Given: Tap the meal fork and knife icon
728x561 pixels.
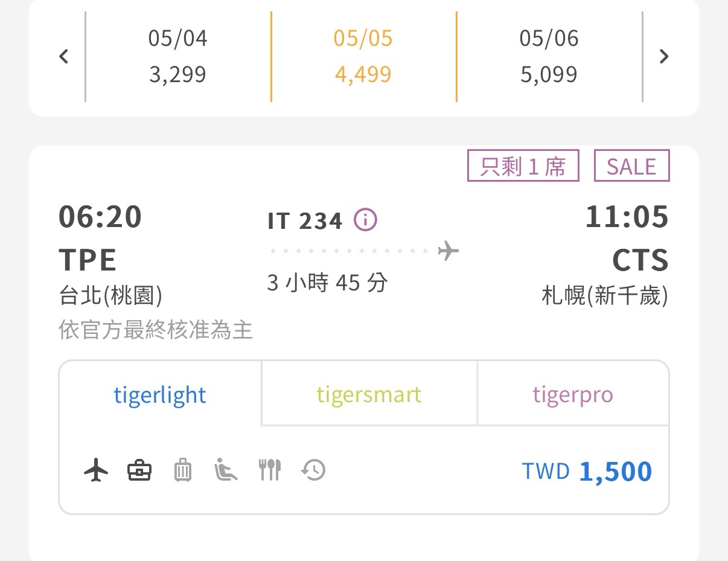Looking at the screenshot, I should pos(270,470).
